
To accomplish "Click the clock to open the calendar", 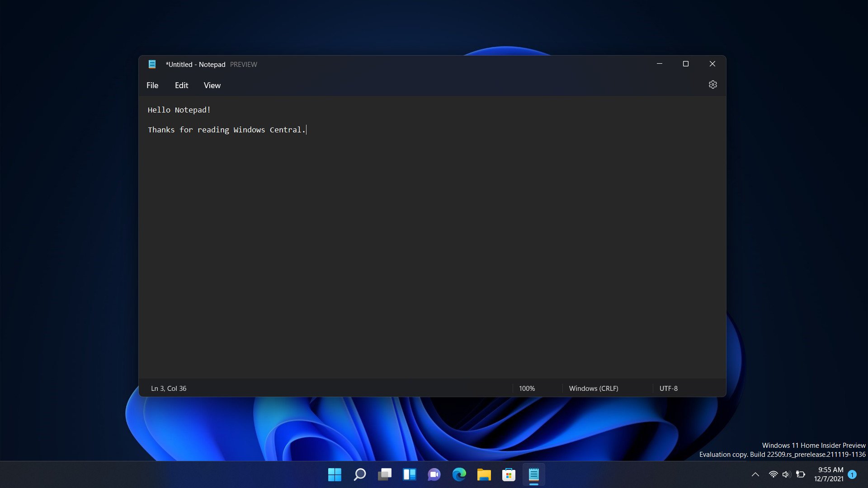I will (830, 474).
